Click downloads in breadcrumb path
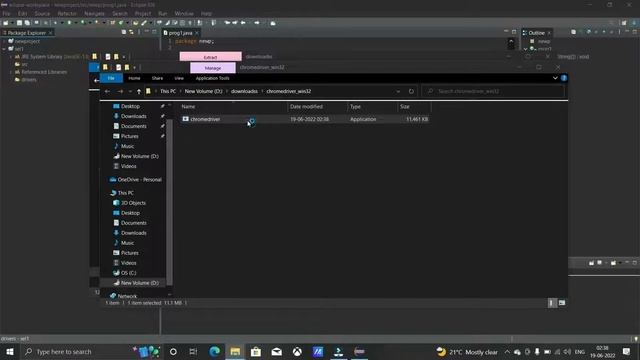 (244, 91)
